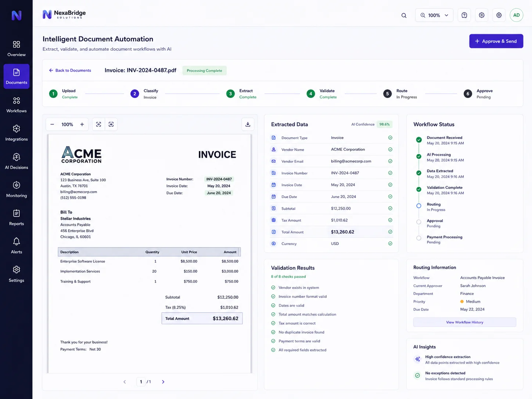Click the fit-to-width viewer icon

98,124
